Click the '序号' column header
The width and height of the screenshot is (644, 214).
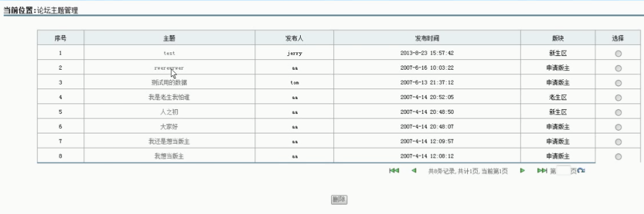60,38
